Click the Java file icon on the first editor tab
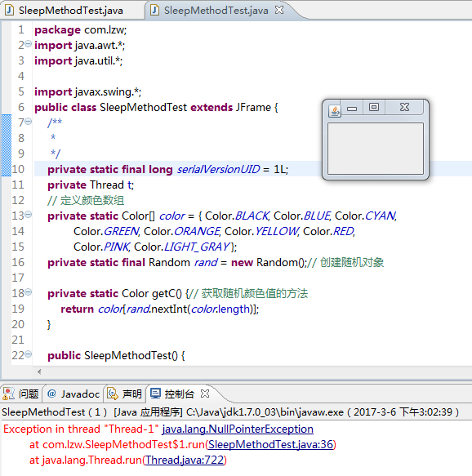Image resolution: width=472 pixels, height=476 pixels. (9, 11)
